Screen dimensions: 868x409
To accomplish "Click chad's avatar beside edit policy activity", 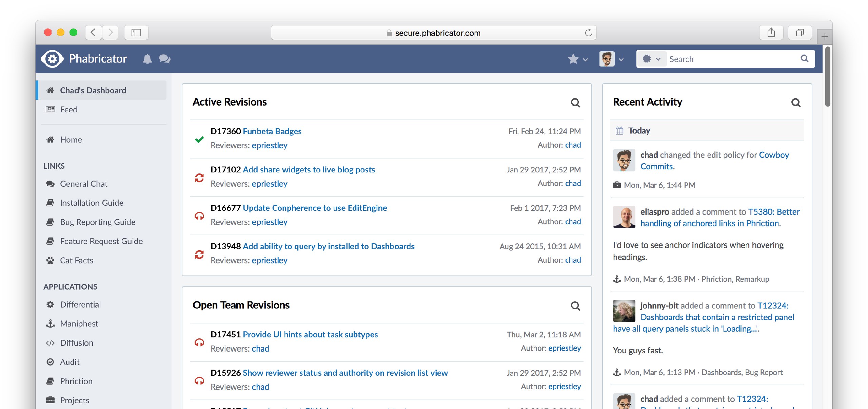I will (x=624, y=160).
